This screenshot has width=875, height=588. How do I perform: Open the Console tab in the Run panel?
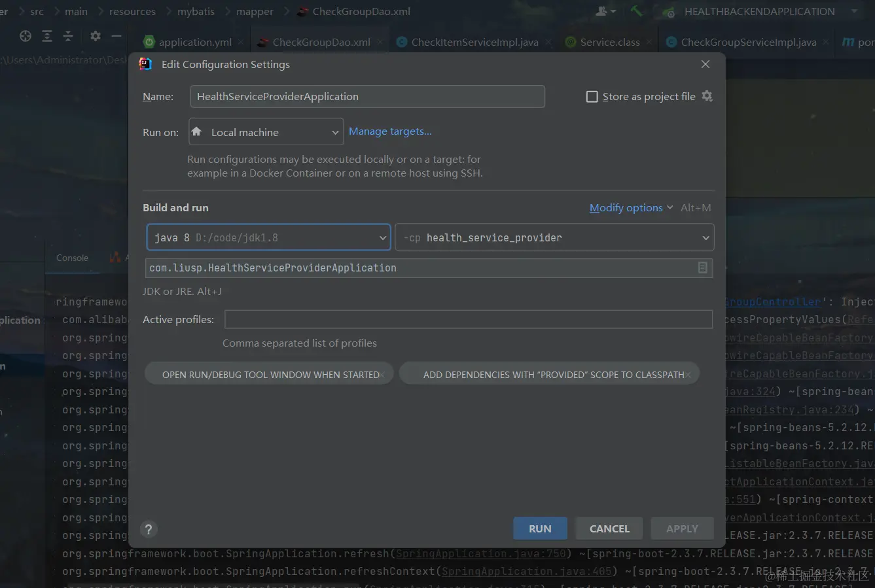[72, 258]
